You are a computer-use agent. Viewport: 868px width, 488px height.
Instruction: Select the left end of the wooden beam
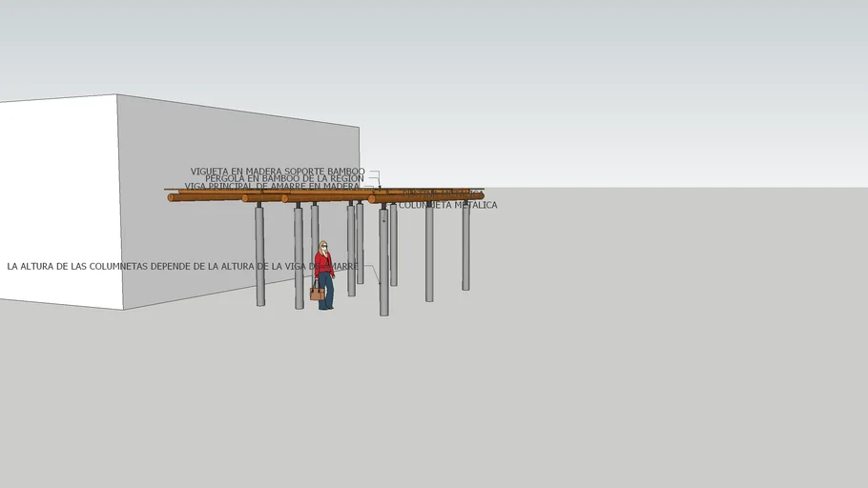click(x=174, y=197)
